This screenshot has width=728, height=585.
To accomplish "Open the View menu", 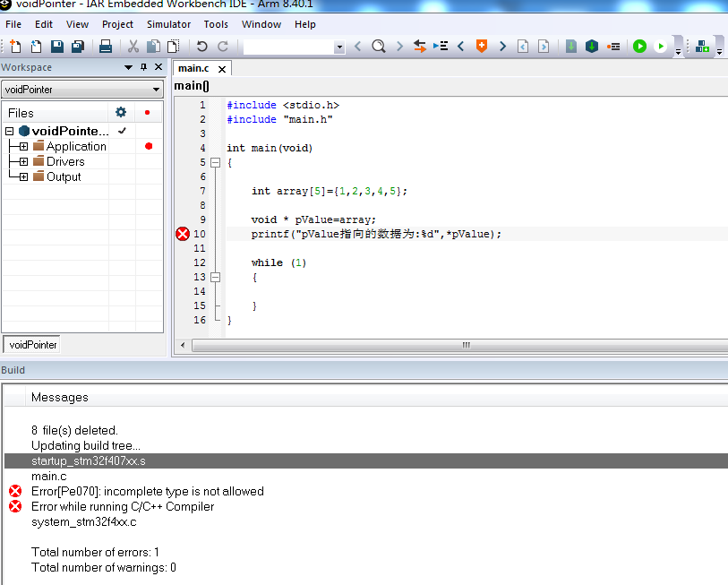I will pos(77,24).
